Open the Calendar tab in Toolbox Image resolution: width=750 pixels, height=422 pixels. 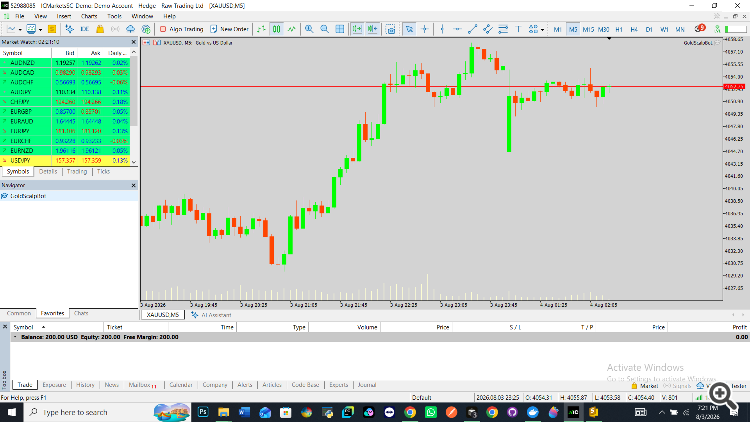[181, 385]
